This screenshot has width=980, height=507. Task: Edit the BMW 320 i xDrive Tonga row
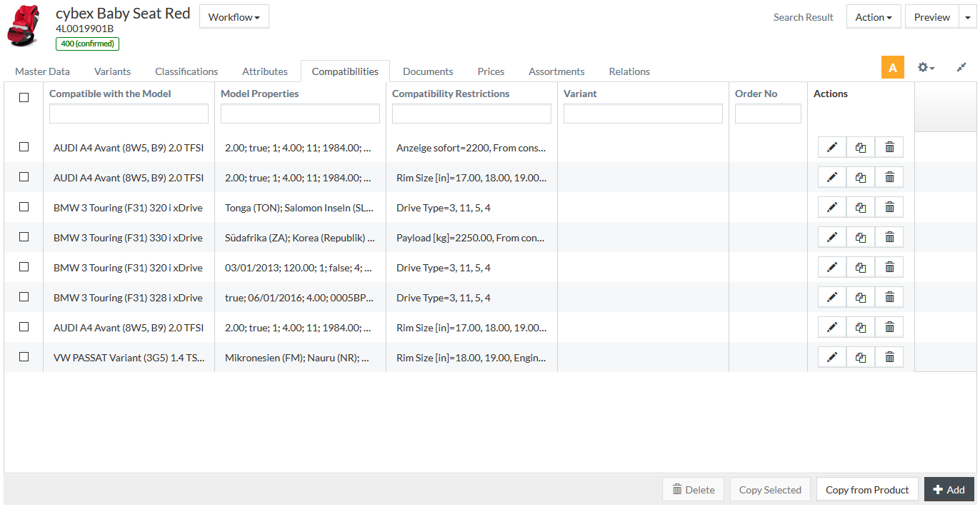tap(832, 207)
